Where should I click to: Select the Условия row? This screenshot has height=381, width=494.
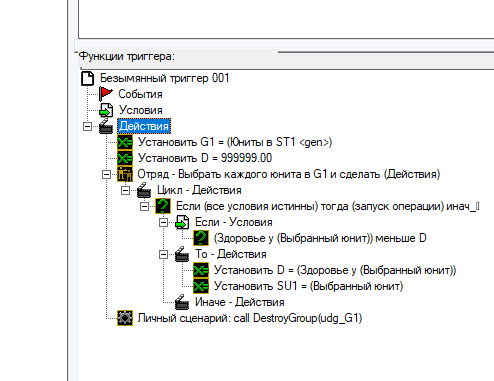141,110
